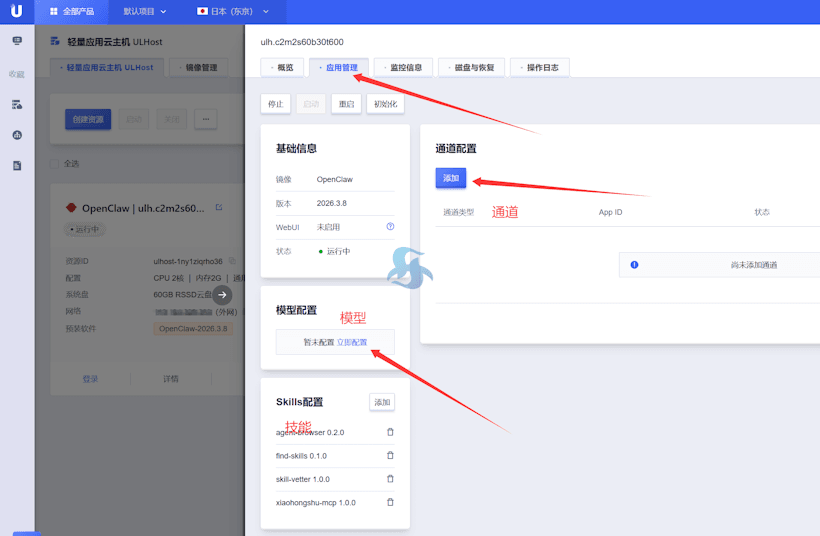Open the 日本 (东京) region dropdown
The image size is (820, 536).
(x=233, y=12)
